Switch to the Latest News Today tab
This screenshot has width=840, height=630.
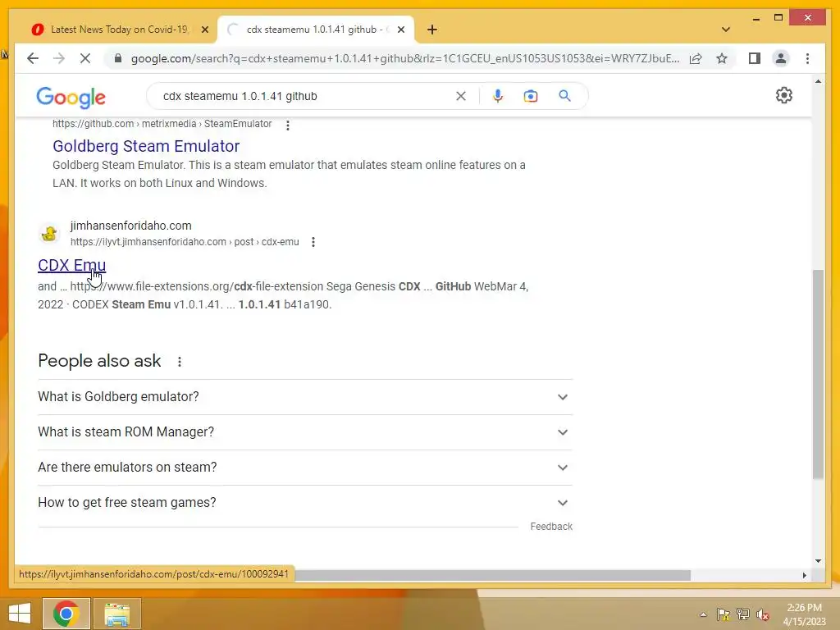119,30
